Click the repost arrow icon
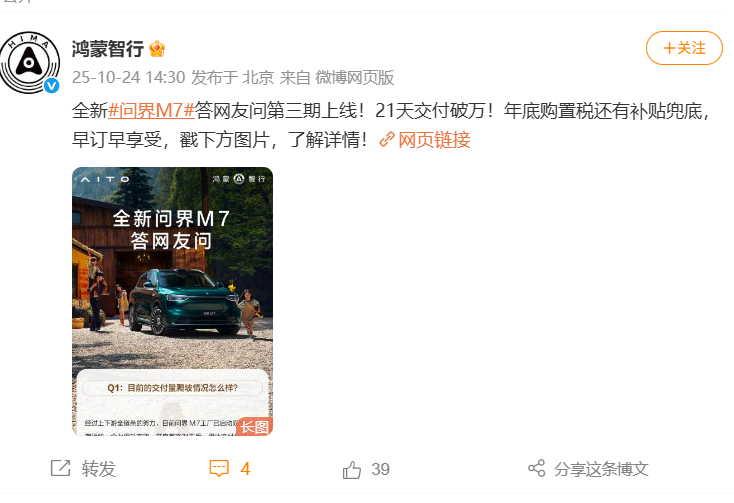734x503 pixels. (x=60, y=468)
